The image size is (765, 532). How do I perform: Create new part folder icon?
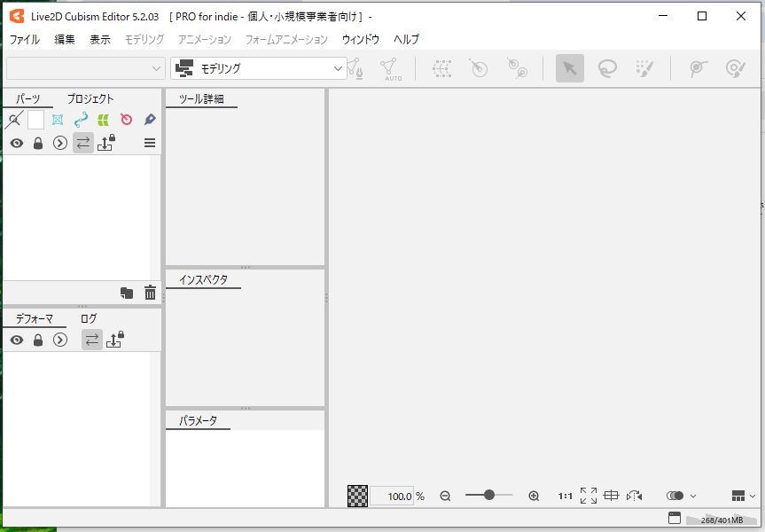click(127, 293)
